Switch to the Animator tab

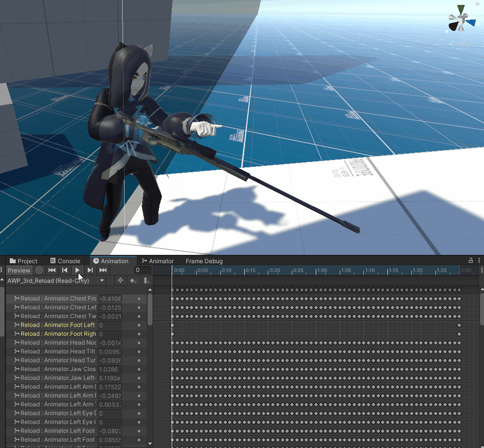point(158,261)
